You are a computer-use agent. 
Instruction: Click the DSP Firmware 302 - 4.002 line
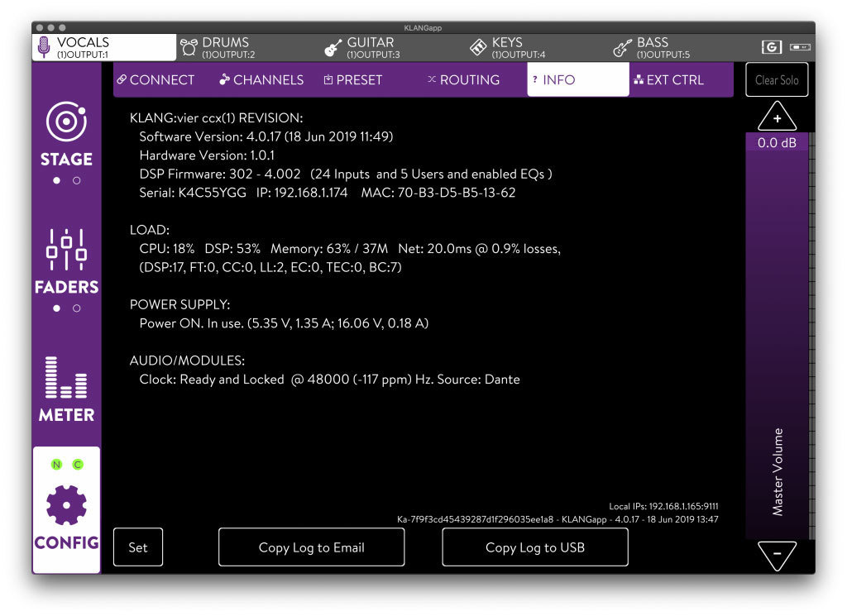[346, 174]
